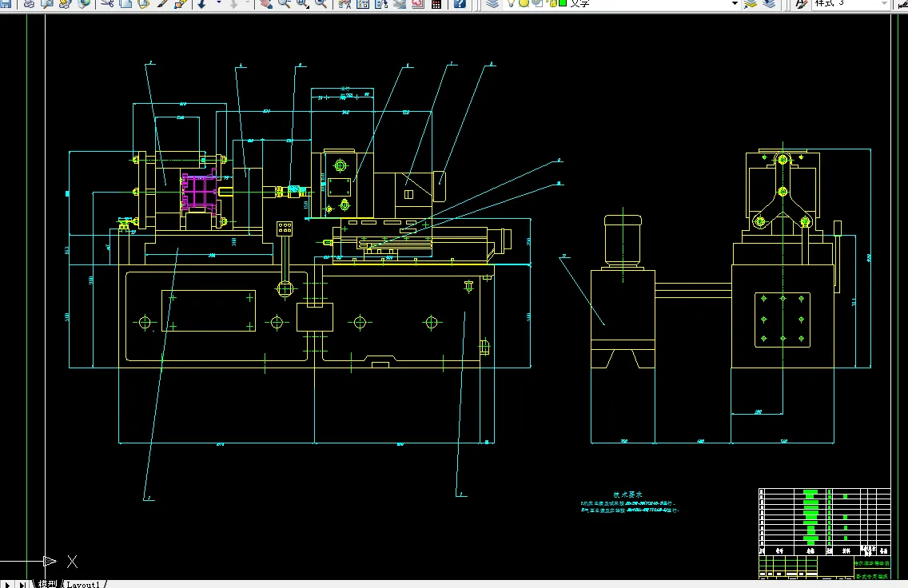Open the Properties palette icon
The width and height of the screenshot is (908, 588).
344,3
